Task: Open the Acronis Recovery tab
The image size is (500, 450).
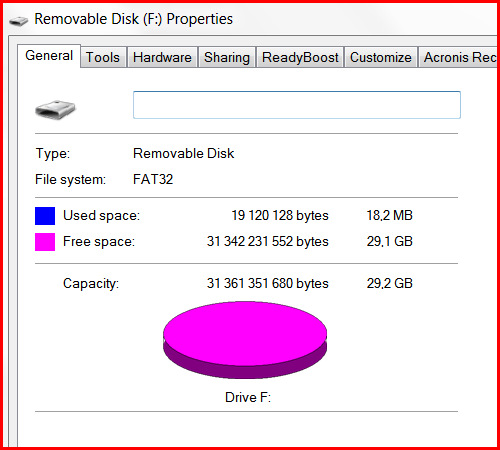Action: pyautogui.click(x=458, y=57)
